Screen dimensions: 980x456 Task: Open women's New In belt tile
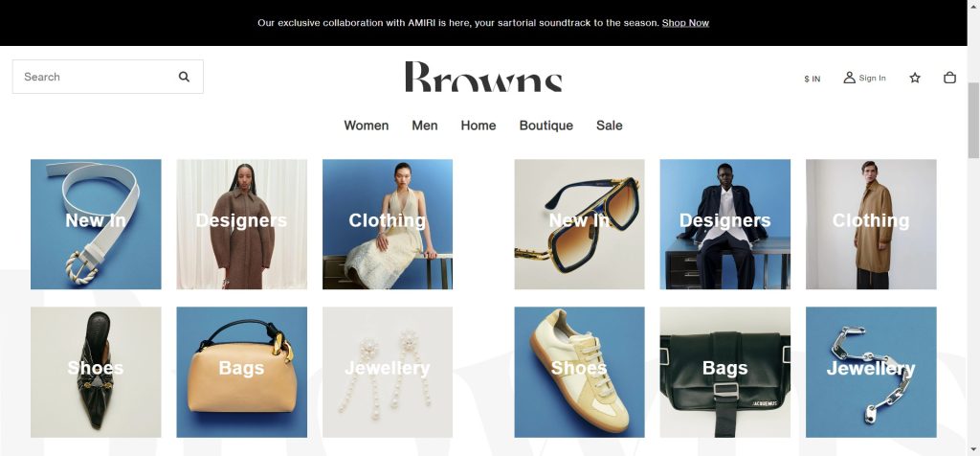[x=96, y=224]
